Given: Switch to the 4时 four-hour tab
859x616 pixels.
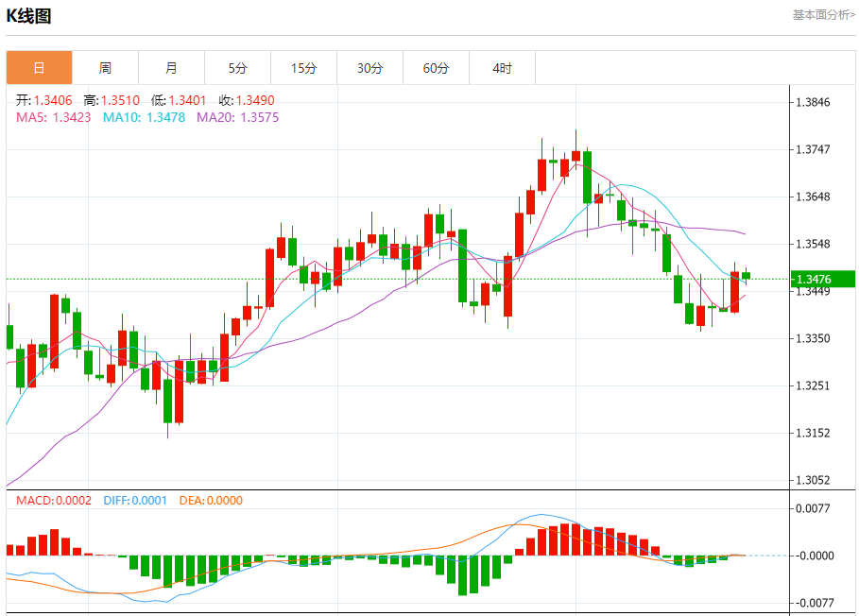Looking at the screenshot, I should (x=503, y=68).
